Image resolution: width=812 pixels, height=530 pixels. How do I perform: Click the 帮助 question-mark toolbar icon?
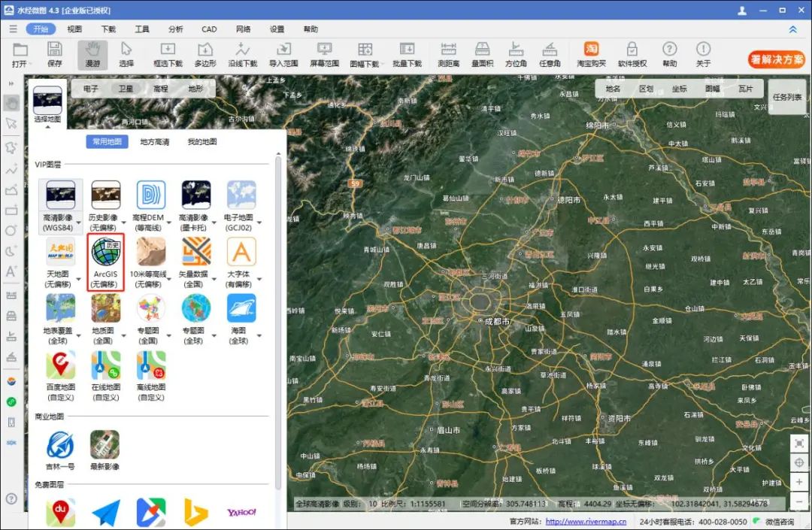[x=670, y=55]
